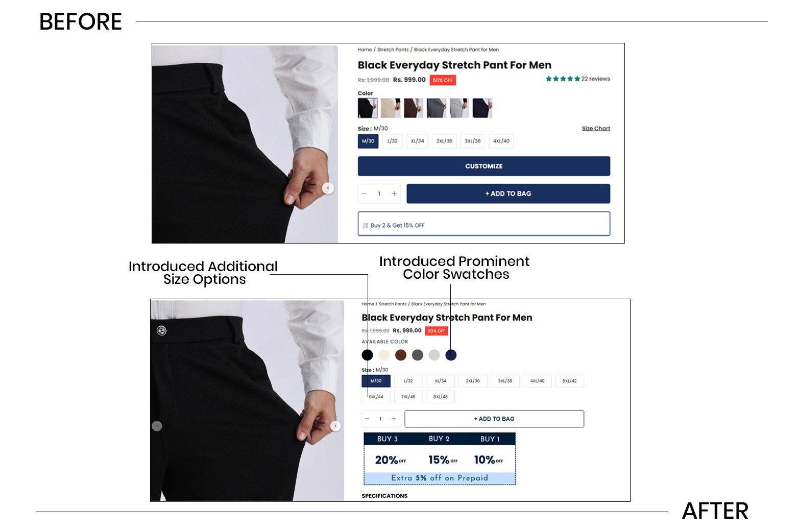Viewport: 798px width, 532px height.
Task: Click the right carousel arrow on the bottom product photo
Action: pos(335,426)
